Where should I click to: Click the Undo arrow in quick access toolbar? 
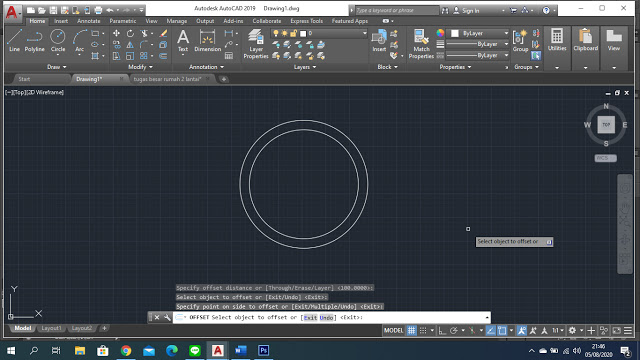[109, 10]
